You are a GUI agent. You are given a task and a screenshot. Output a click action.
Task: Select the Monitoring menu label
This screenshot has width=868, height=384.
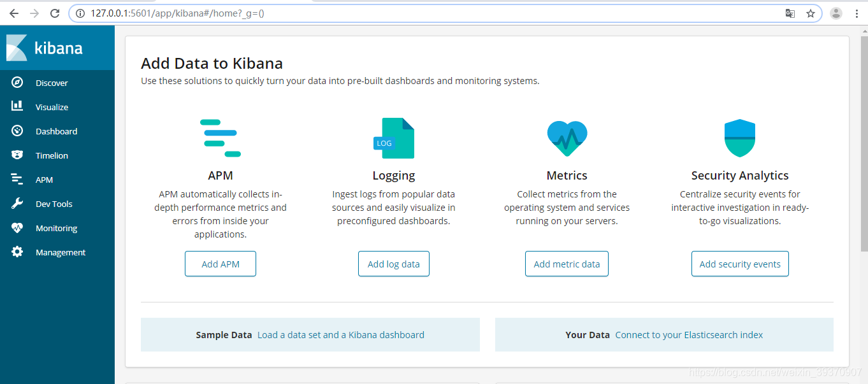(56, 228)
